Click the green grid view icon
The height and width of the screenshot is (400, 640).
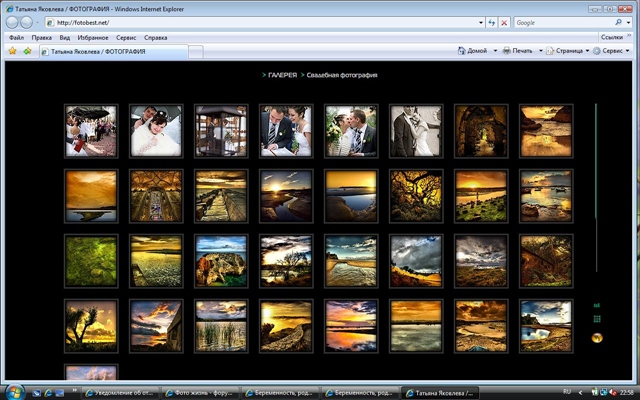[597, 319]
